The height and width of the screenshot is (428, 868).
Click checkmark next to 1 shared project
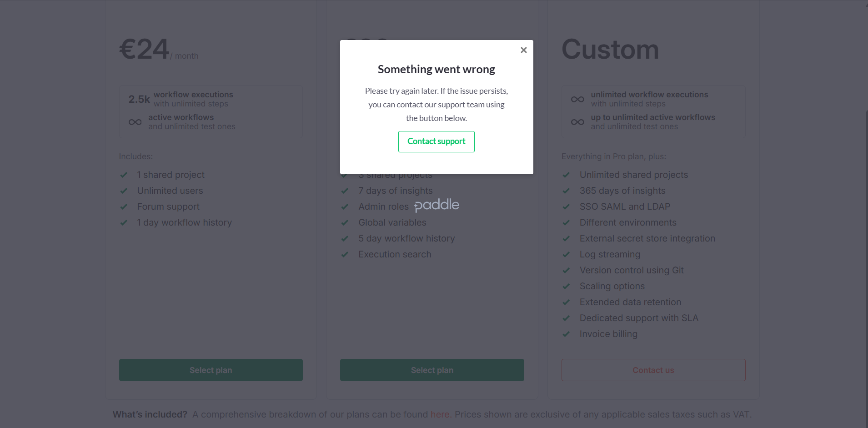coord(124,175)
